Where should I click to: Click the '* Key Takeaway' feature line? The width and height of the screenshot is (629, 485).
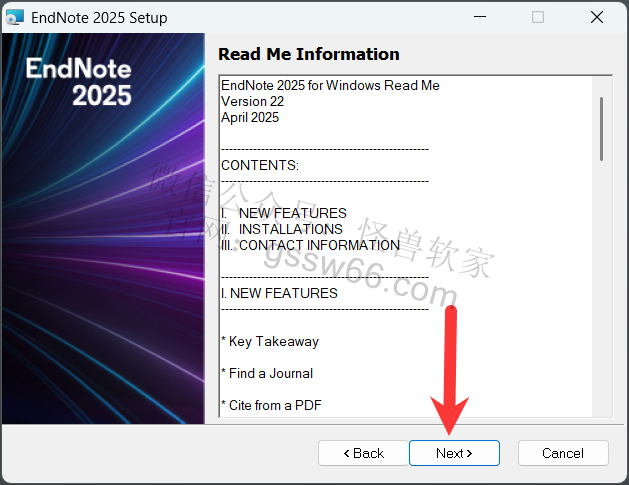[269, 341]
